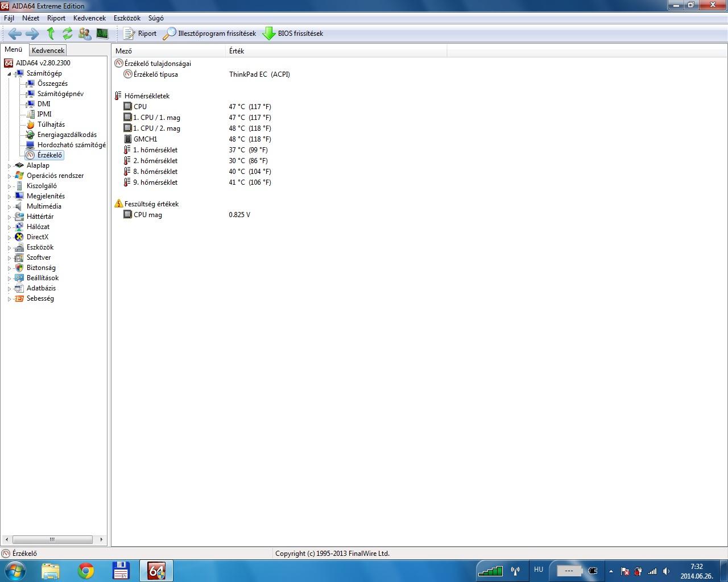The width and height of the screenshot is (728, 582).
Task: Click the Érték column header
Action: (x=337, y=51)
